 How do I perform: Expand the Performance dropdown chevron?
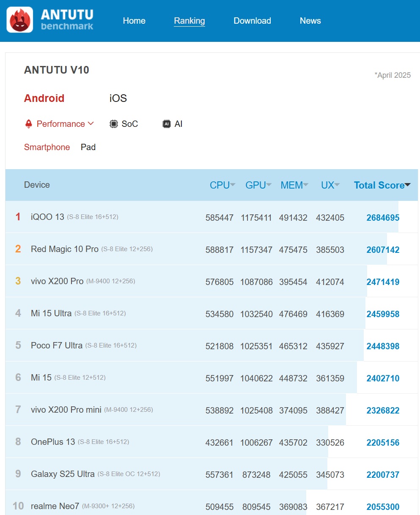point(91,123)
